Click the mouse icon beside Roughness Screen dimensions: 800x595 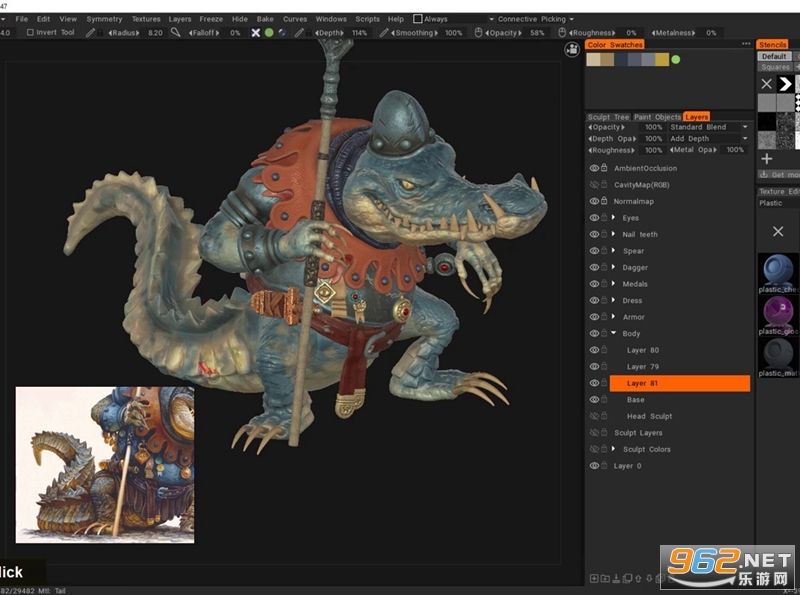[x=562, y=33]
